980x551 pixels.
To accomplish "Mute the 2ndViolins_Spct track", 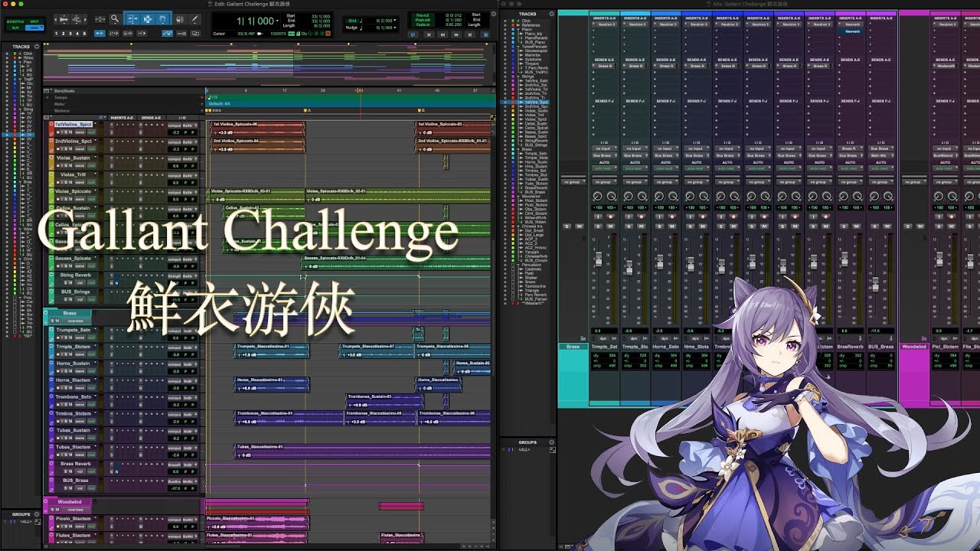I will (x=70, y=148).
